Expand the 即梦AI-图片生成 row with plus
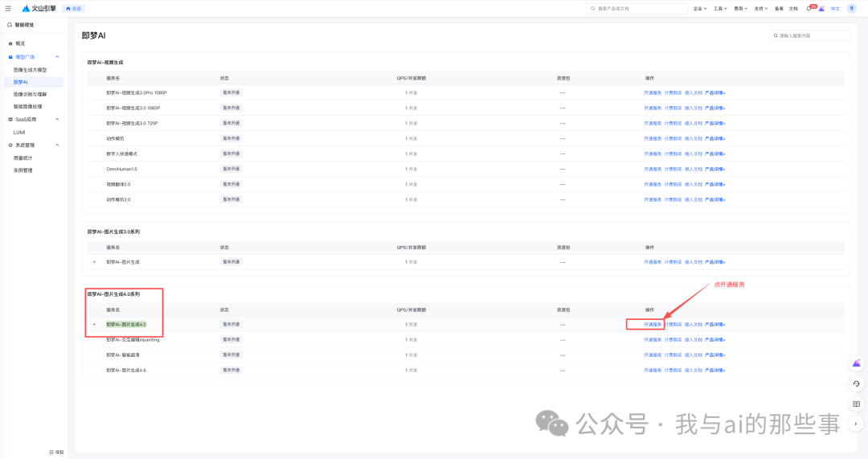The width and height of the screenshot is (868, 459). (94, 262)
